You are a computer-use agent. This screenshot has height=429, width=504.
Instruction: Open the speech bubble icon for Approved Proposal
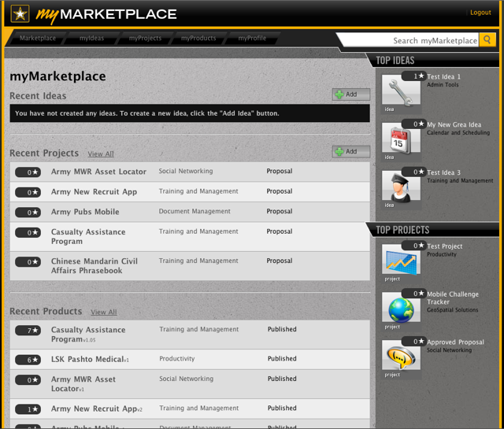pos(401,357)
